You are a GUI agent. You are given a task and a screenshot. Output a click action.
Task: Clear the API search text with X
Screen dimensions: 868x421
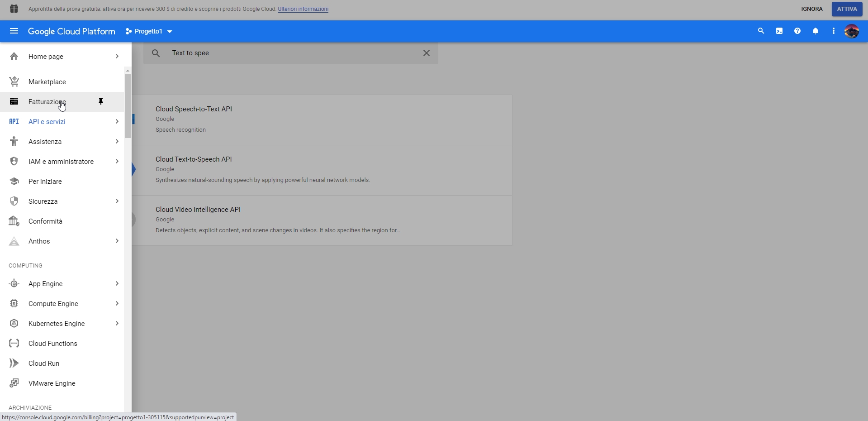(x=427, y=53)
